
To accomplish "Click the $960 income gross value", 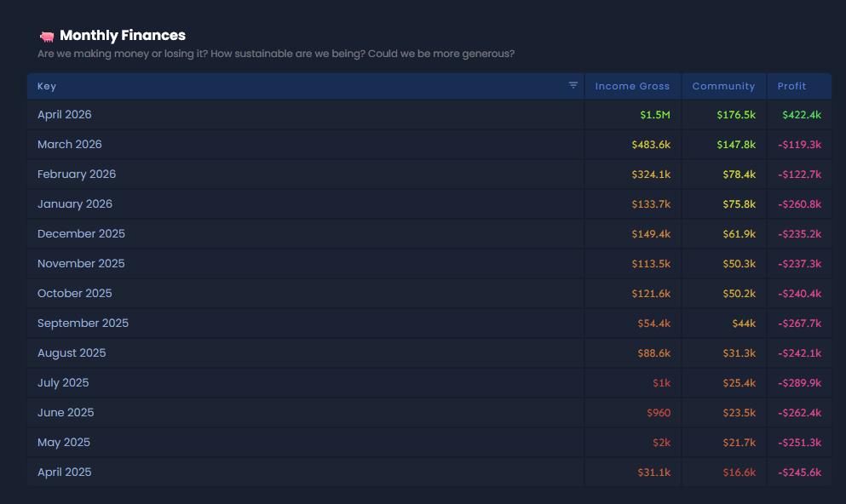I will pos(659,413).
